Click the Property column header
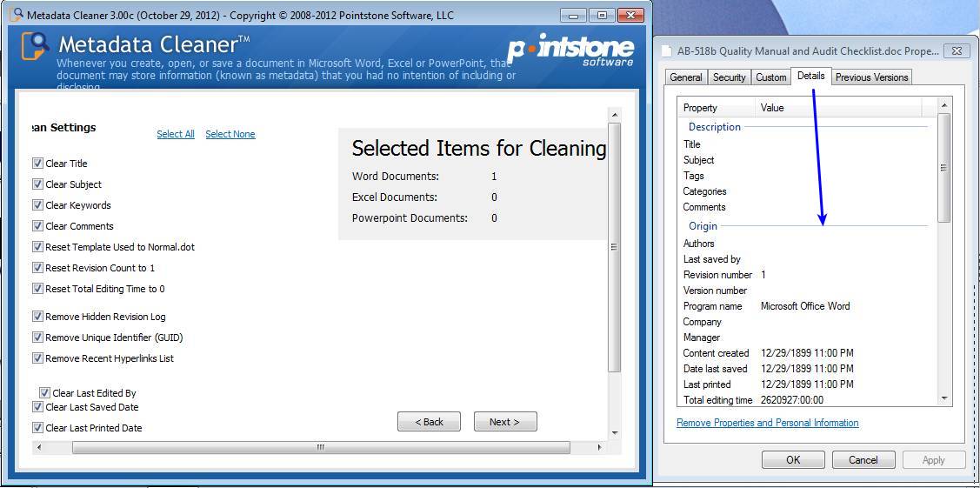This screenshot has height=488, width=980. (x=717, y=108)
